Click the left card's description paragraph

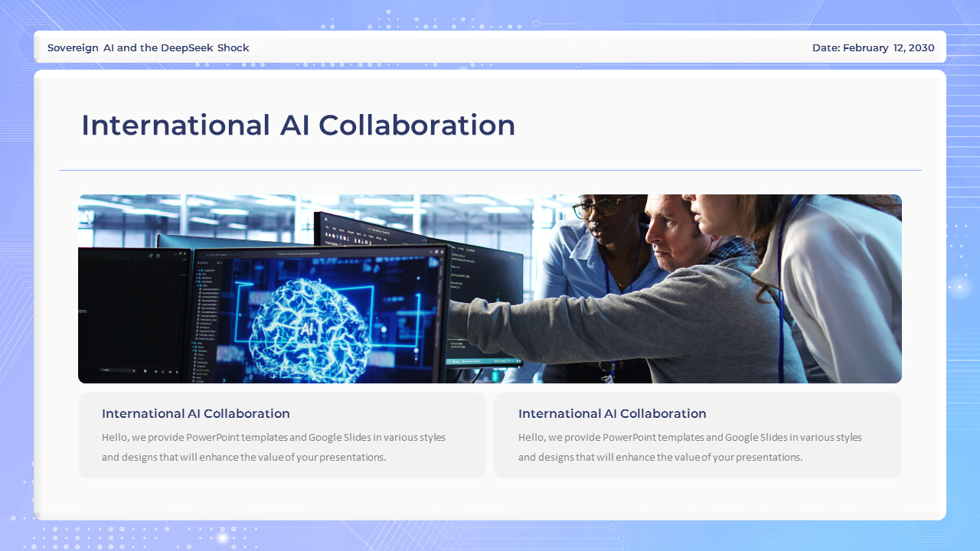click(x=273, y=447)
